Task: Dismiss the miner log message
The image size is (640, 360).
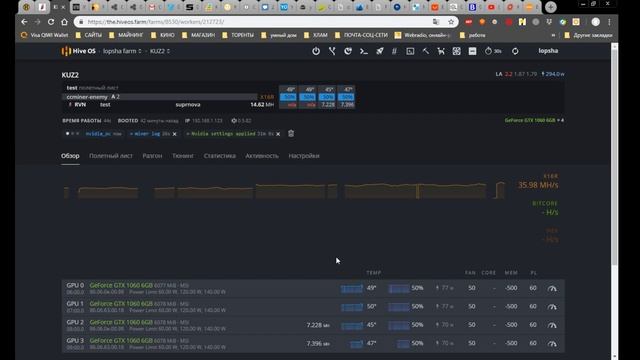Action: tap(175, 134)
